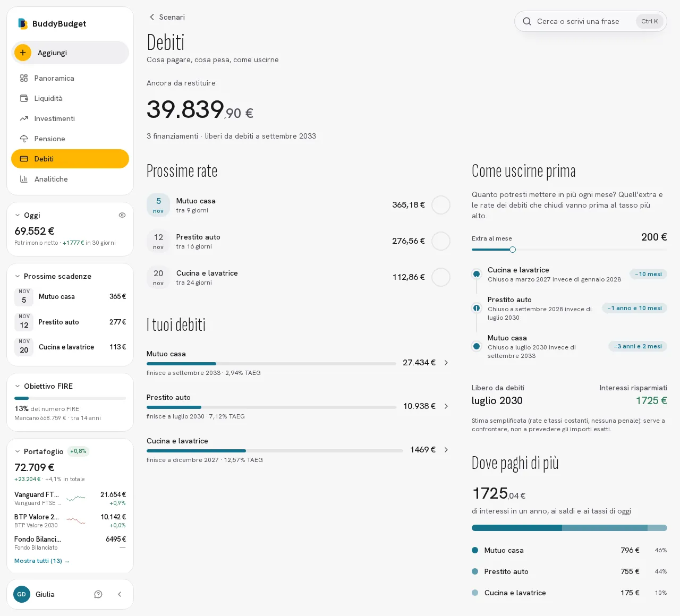Go back to Scenari
Image resolution: width=680 pixels, height=616 pixels.
[166, 17]
